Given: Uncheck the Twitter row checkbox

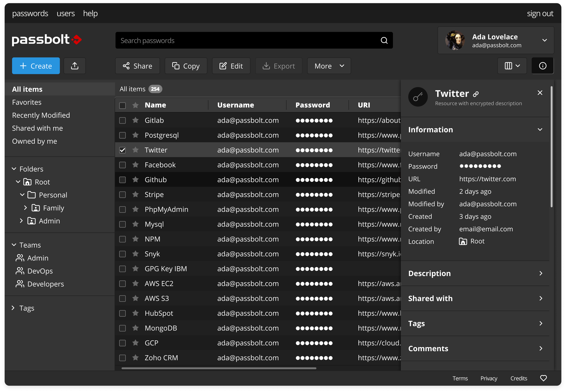Looking at the screenshot, I should [122, 150].
